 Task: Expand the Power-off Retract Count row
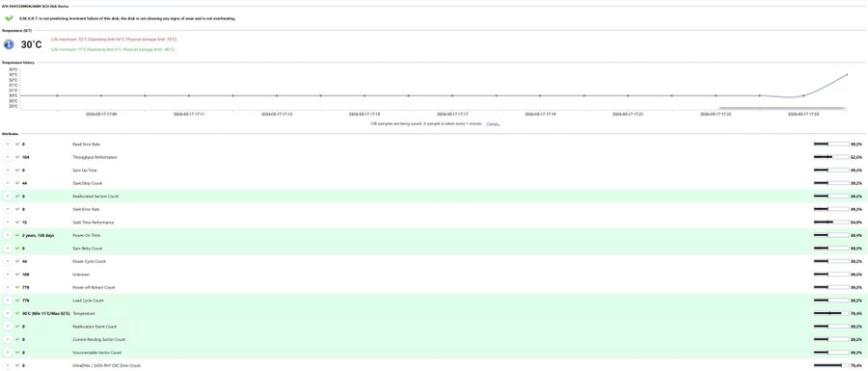point(7,287)
